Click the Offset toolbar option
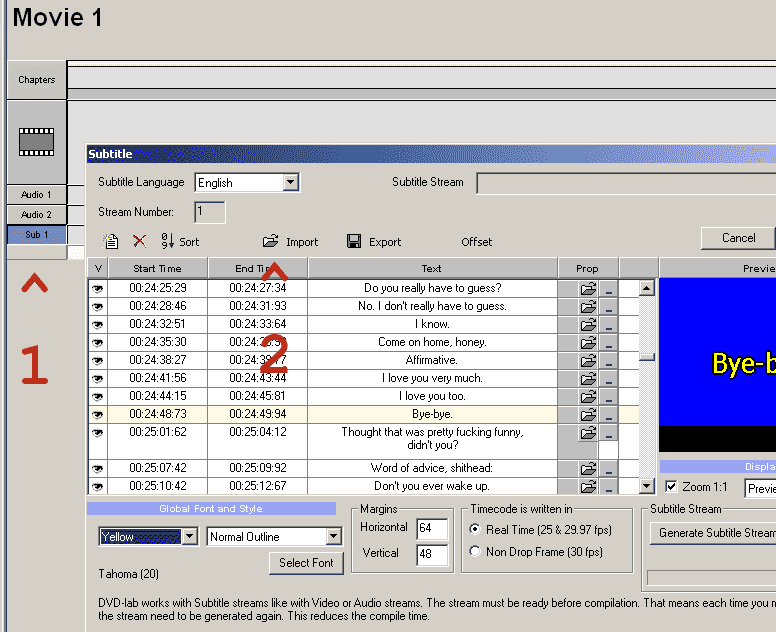This screenshot has width=776, height=632. coord(477,242)
